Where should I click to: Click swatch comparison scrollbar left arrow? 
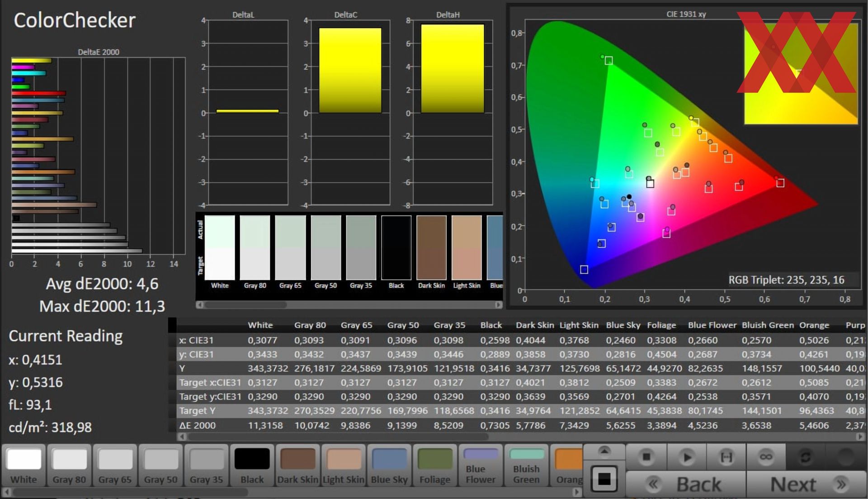click(x=199, y=305)
